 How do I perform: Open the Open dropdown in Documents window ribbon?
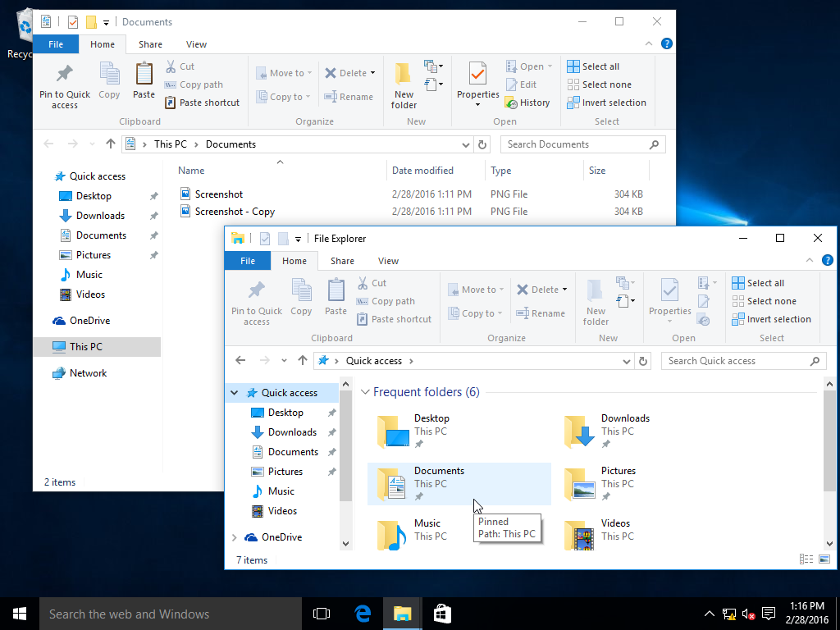pos(529,66)
